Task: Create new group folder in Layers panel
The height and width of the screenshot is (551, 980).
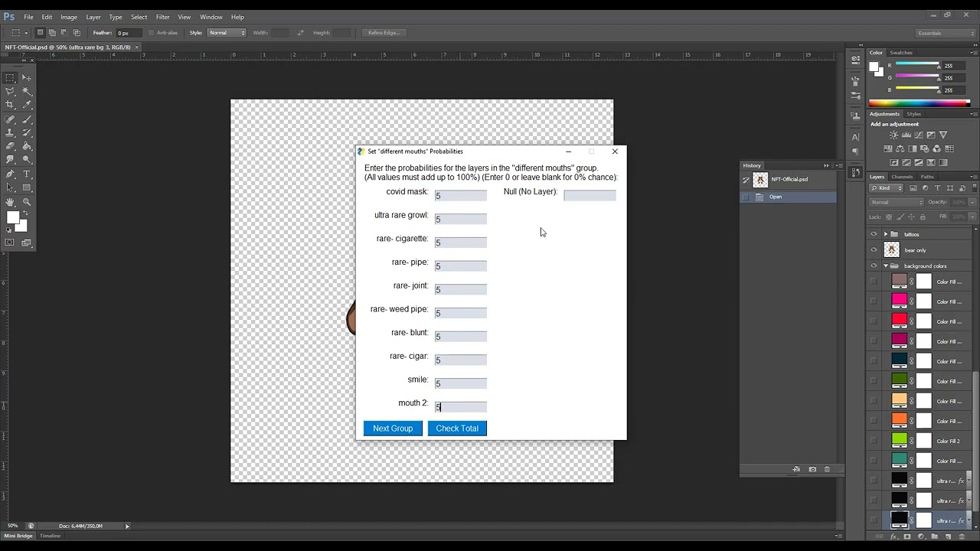Action: click(x=934, y=536)
